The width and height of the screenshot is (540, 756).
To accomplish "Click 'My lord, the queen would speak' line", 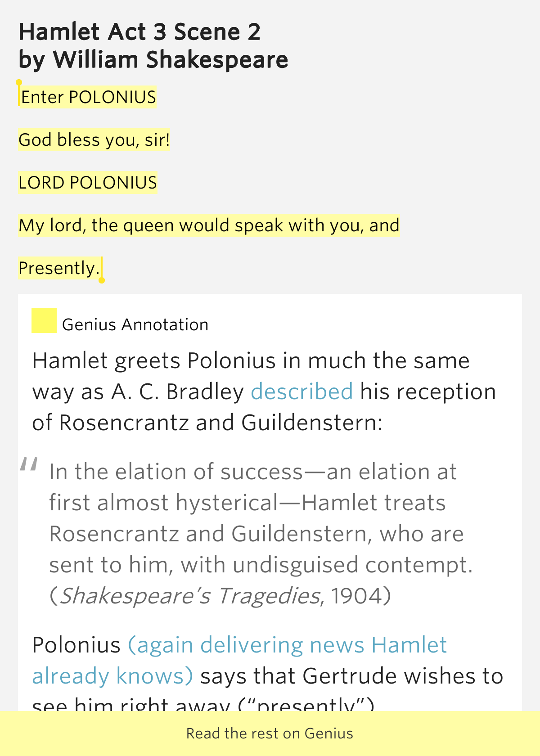I will point(209,225).
